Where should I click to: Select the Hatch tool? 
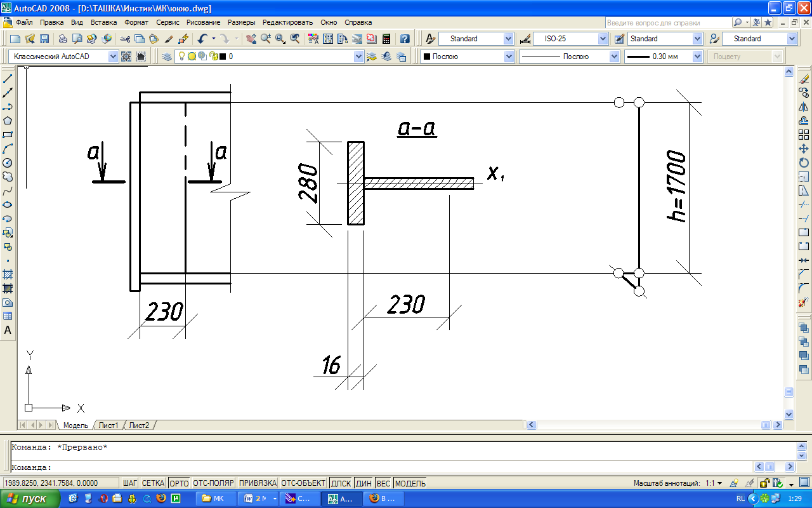(x=8, y=274)
